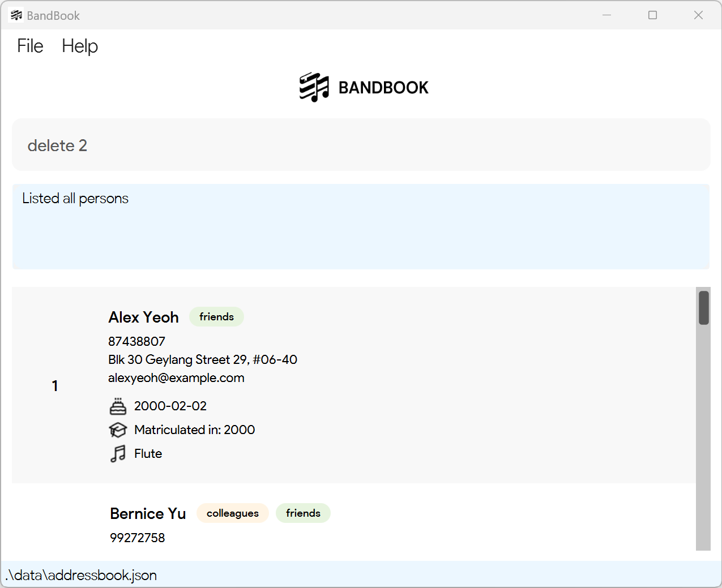Click the scrollbar thumb of the contact list

coord(704,308)
